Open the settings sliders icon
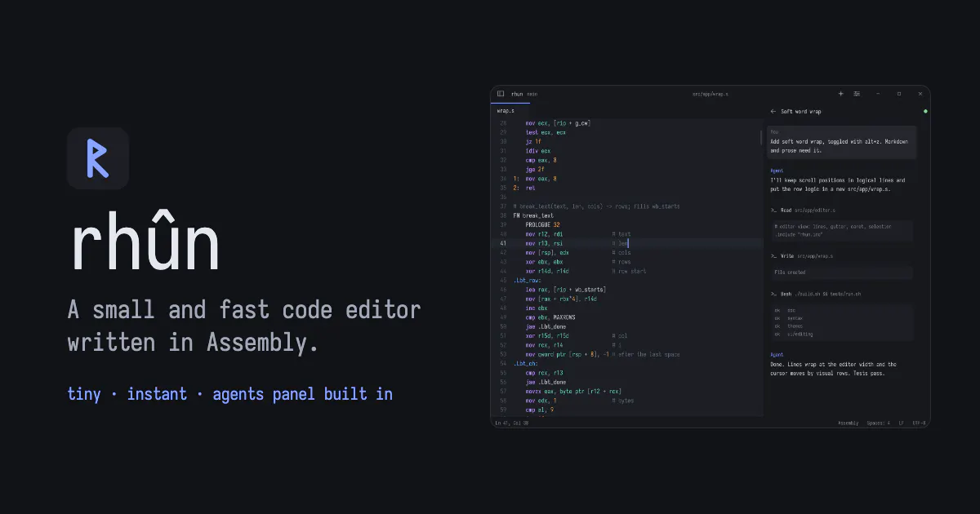Screen dimensions: 980x514 [x=857, y=94]
